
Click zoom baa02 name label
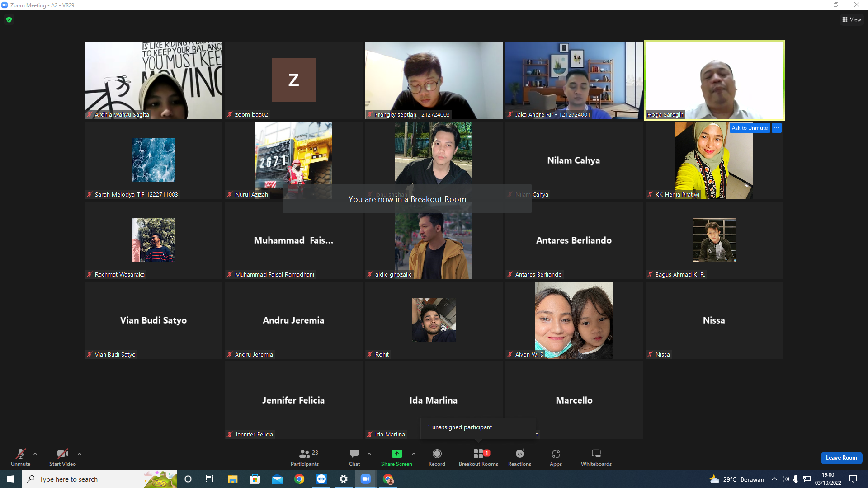[x=251, y=115]
